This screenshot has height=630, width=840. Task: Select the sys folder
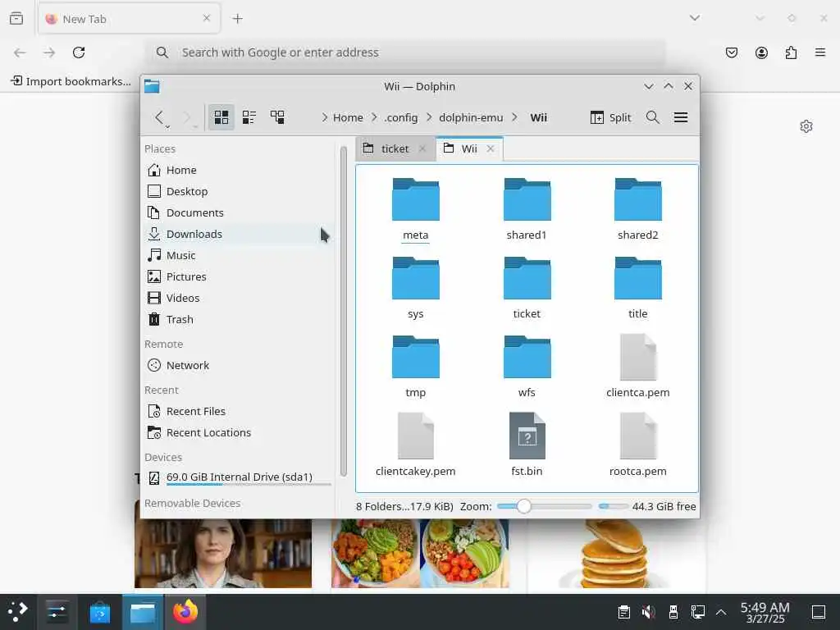415,288
